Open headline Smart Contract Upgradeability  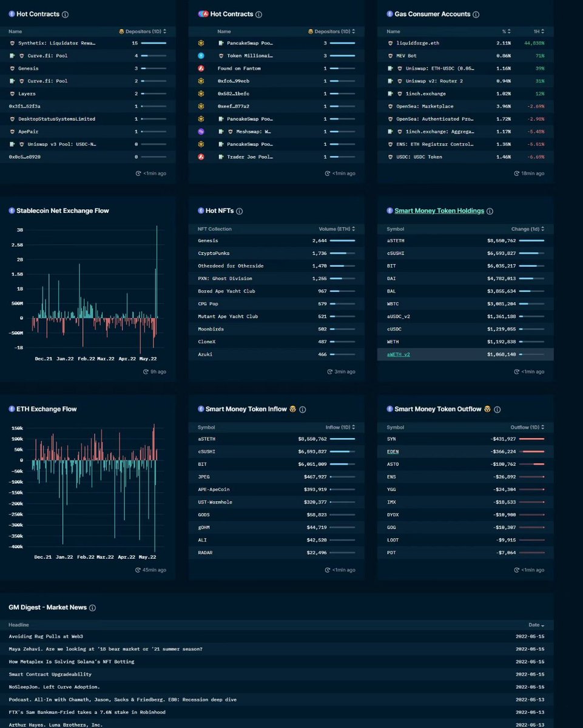coord(50,674)
